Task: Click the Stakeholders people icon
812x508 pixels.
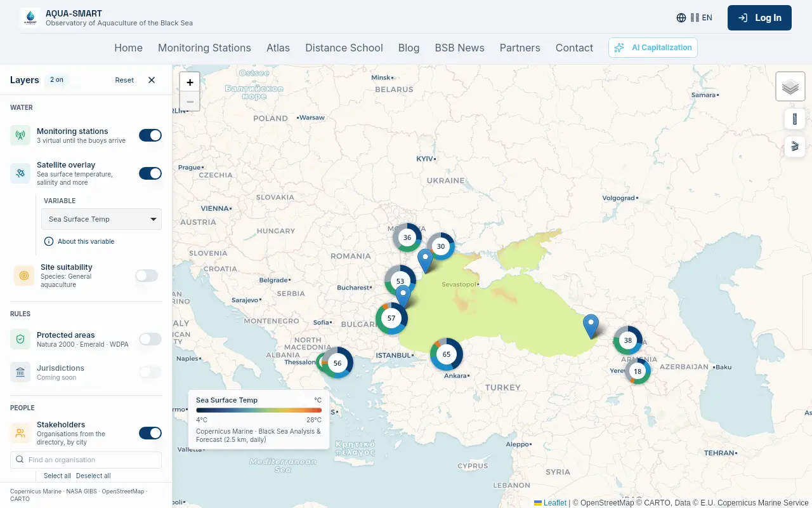Action: pyautogui.click(x=20, y=433)
